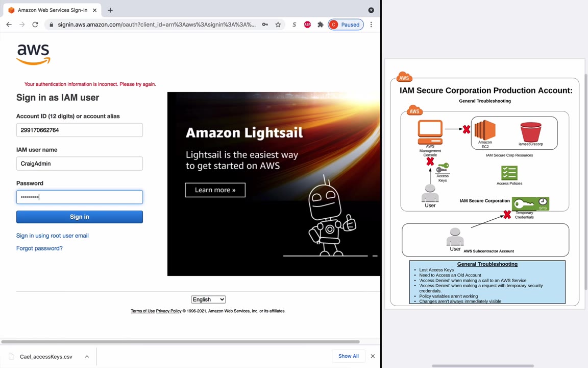Click the User icon under Management Console
Image resolution: width=588 pixels, height=368 pixels.
[x=430, y=193]
